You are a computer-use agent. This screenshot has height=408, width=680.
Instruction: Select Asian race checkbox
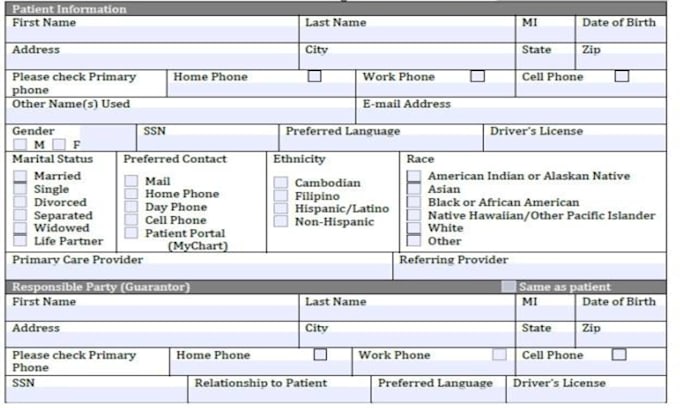click(414, 189)
